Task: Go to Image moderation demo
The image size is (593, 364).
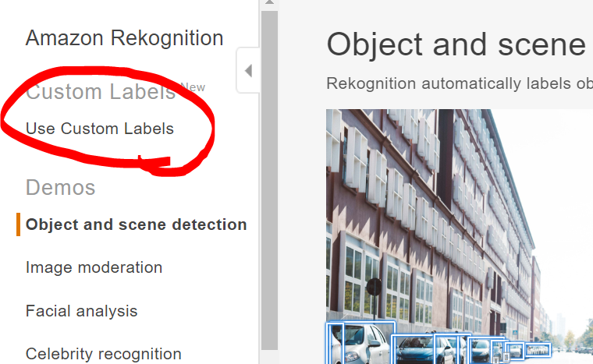Action: 94,267
